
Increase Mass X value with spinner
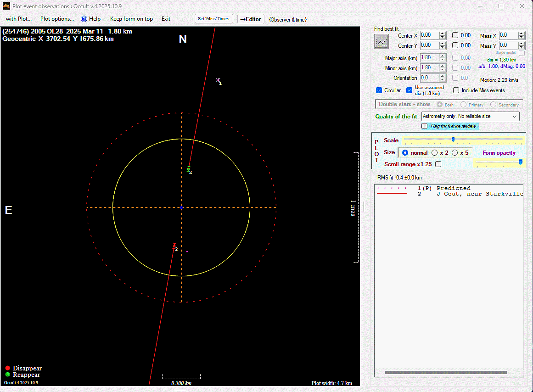click(x=521, y=34)
